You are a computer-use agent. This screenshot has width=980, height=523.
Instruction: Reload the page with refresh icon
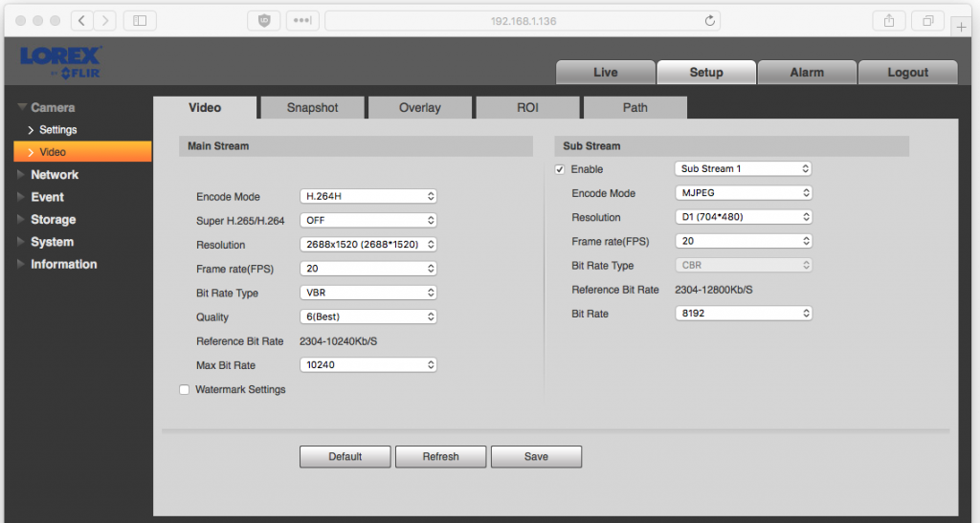709,21
